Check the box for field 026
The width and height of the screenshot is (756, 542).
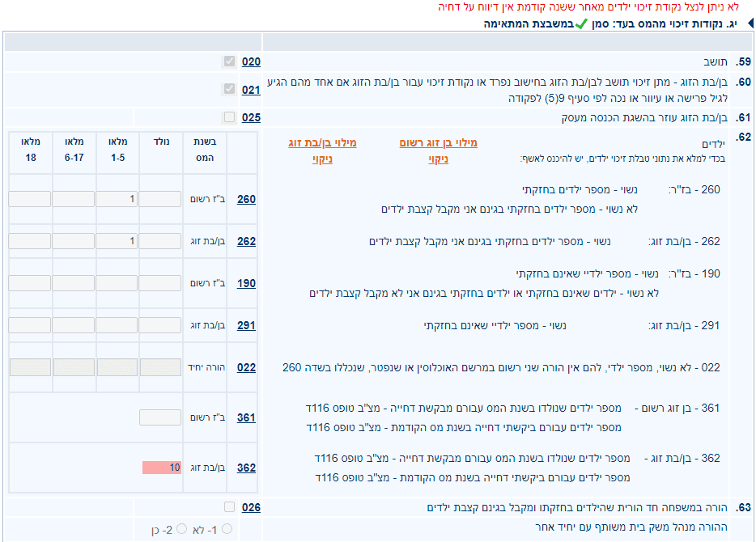[x=230, y=507]
